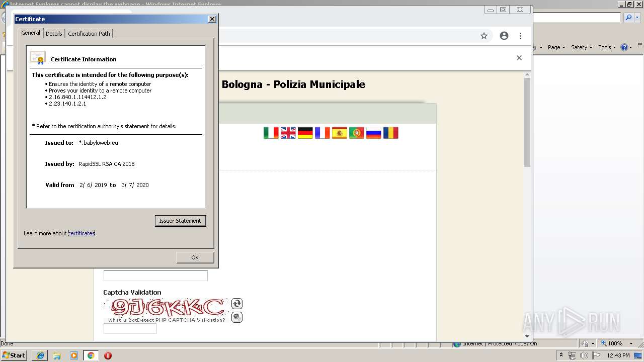Select the 'Issued to' *.babyloweb.eu text
Viewport: 644px width, 362px height.
click(98, 143)
